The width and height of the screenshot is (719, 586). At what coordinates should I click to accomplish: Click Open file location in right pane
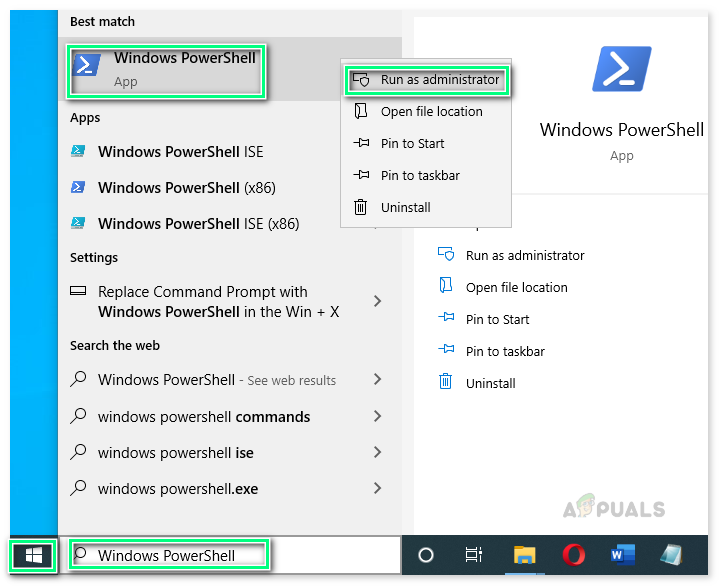click(x=517, y=287)
